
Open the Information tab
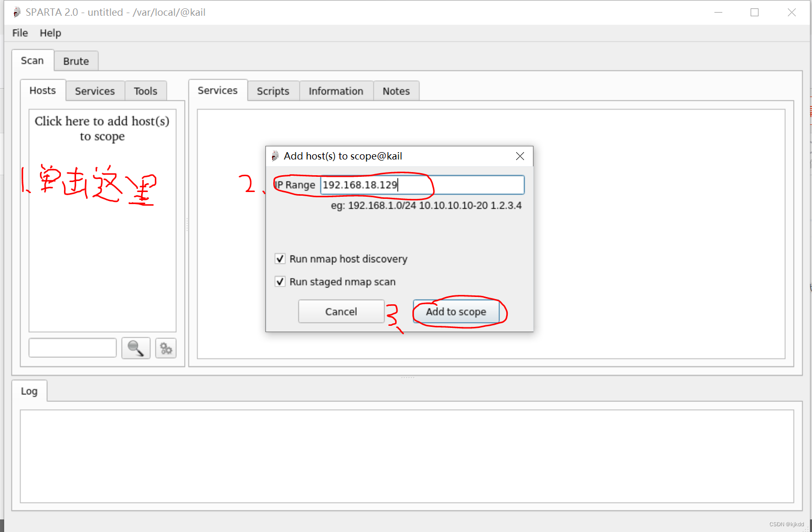tap(336, 91)
